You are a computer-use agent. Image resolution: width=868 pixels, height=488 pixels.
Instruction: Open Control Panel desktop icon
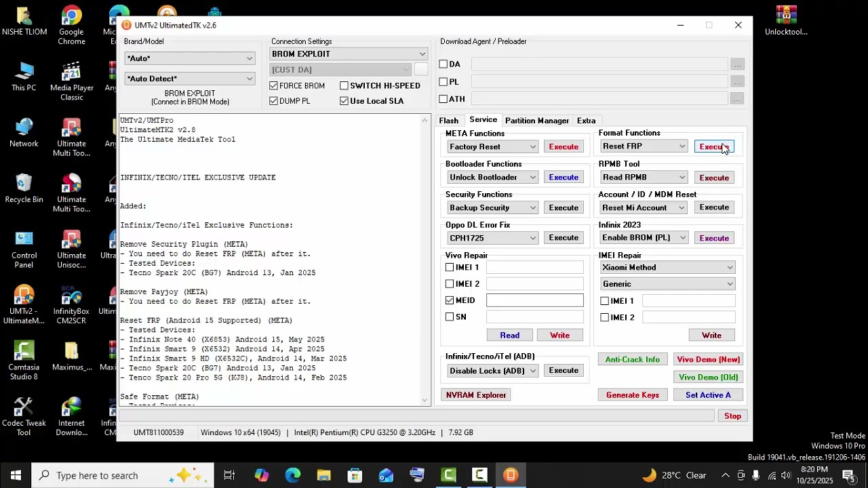tap(24, 249)
